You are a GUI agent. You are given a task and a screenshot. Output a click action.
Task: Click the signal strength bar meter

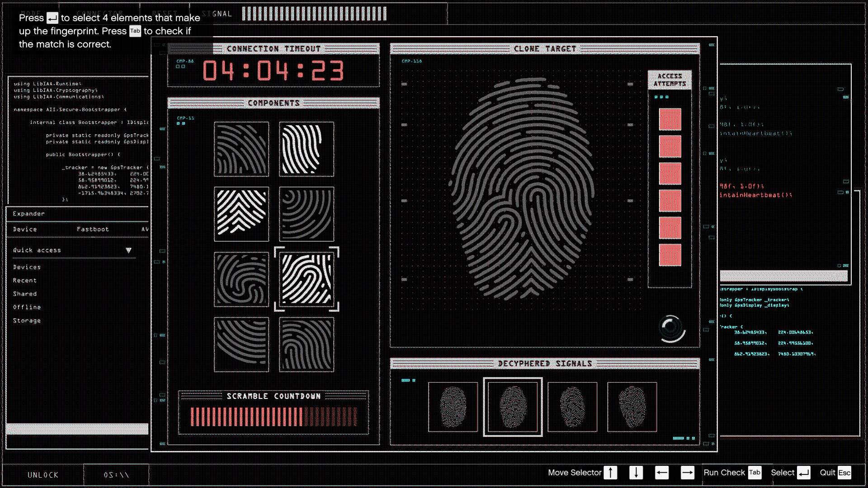point(314,14)
